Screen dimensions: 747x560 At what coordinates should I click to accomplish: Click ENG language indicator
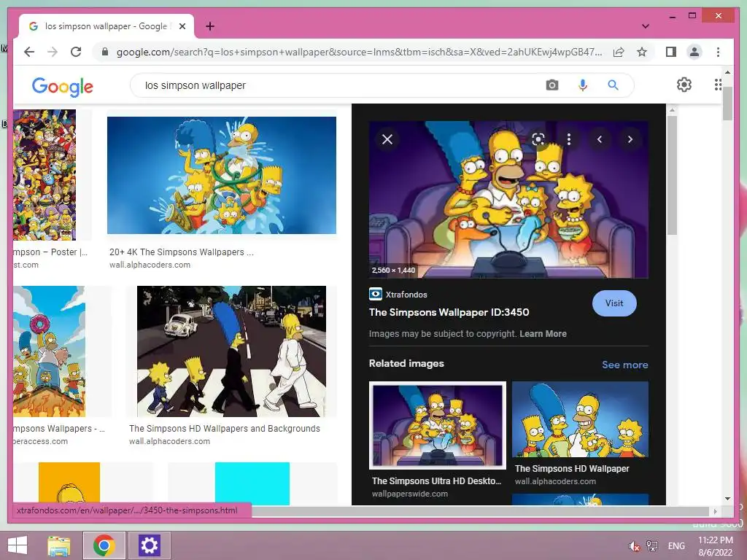676,545
